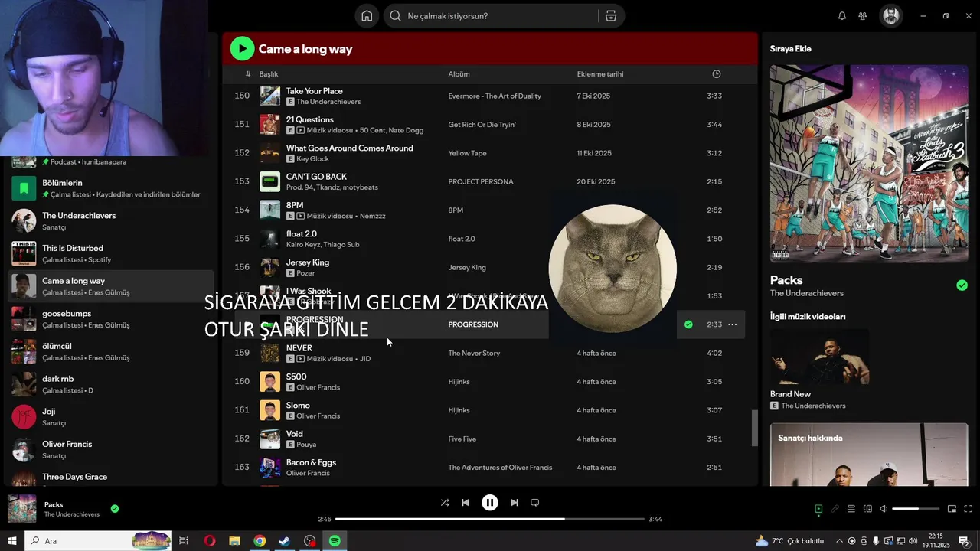
Task: Open 21 Questions track
Action: click(x=309, y=119)
